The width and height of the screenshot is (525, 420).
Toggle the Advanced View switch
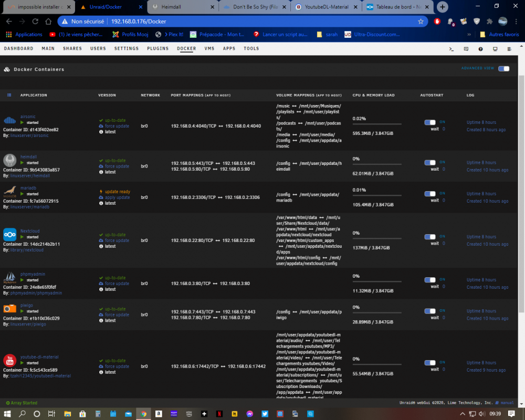pos(503,69)
